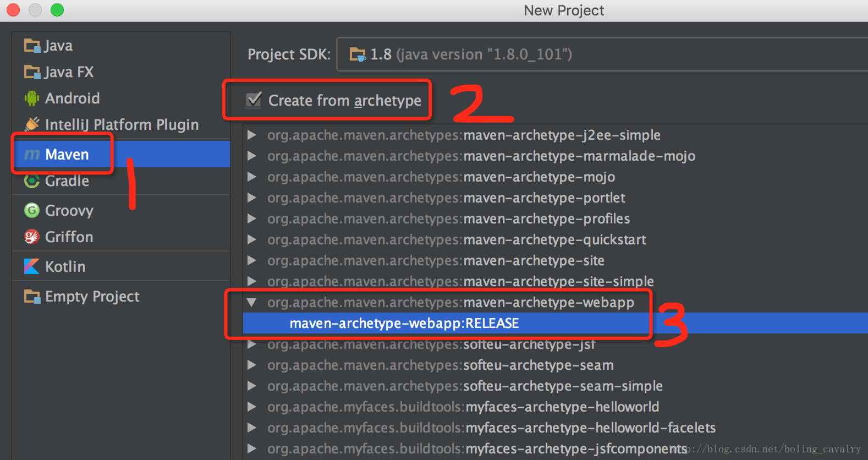Click the Gradle icon
Viewport: 868px width, 460px height.
[x=32, y=181]
